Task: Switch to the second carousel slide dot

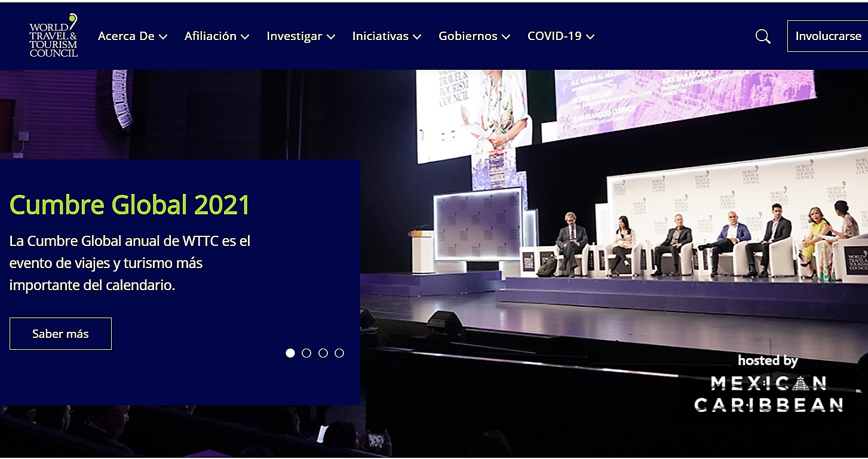Action: [306, 353]
